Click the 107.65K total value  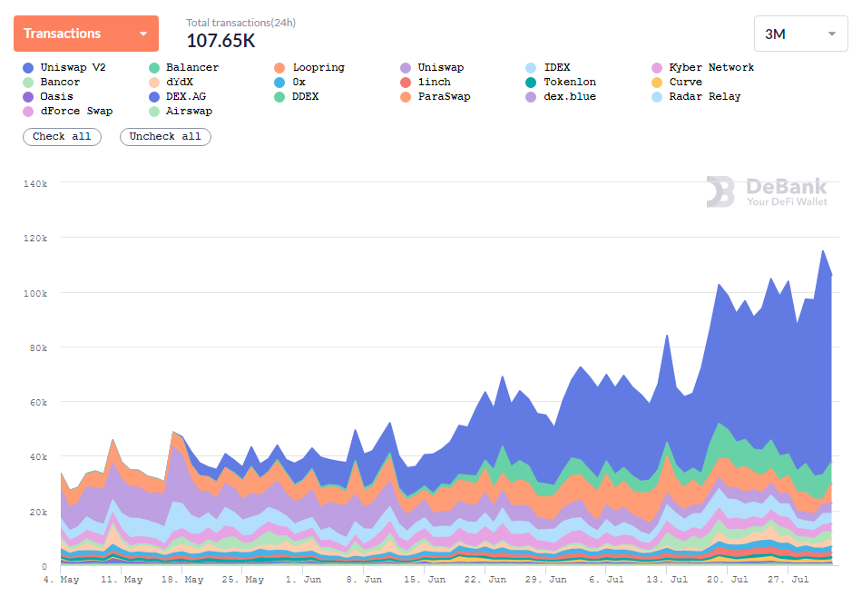click(x=221, y=41)
